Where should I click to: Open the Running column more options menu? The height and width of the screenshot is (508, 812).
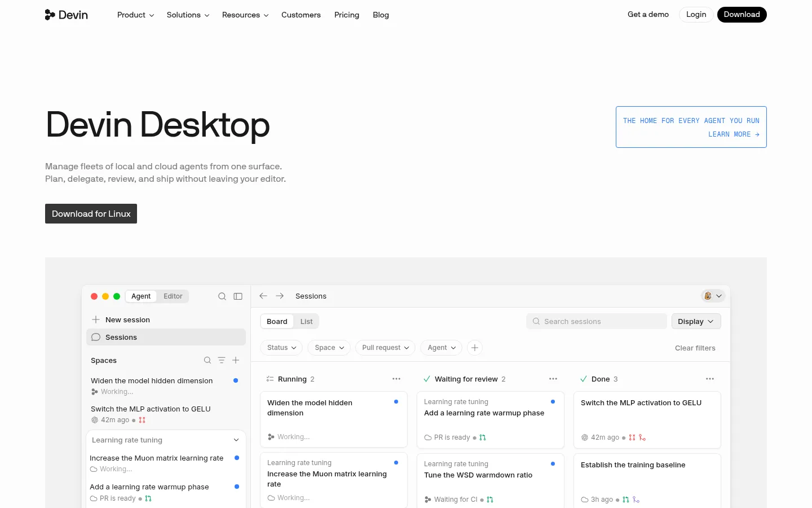396,379
